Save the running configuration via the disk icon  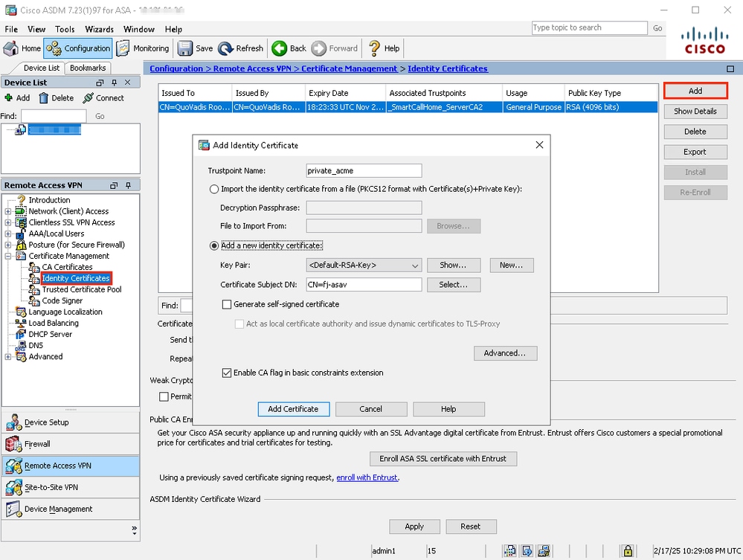(x=184, y=48)
